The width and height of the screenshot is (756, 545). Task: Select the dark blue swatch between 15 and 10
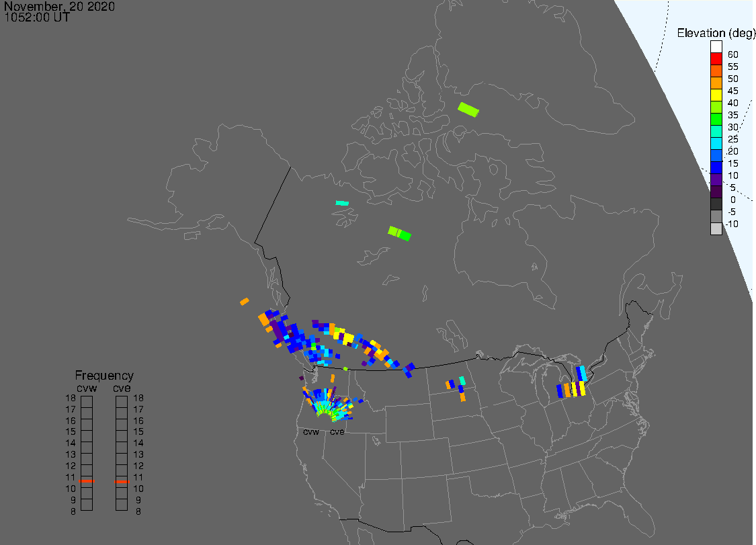(716, 167)
